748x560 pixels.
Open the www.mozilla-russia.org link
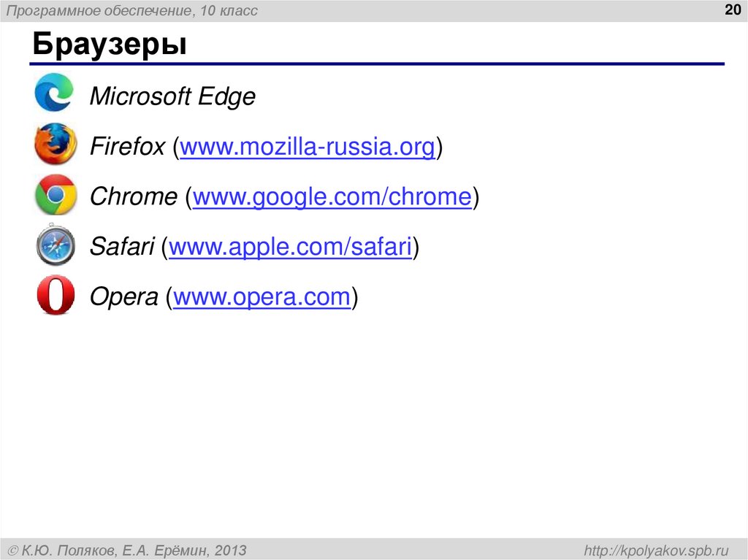308,147
